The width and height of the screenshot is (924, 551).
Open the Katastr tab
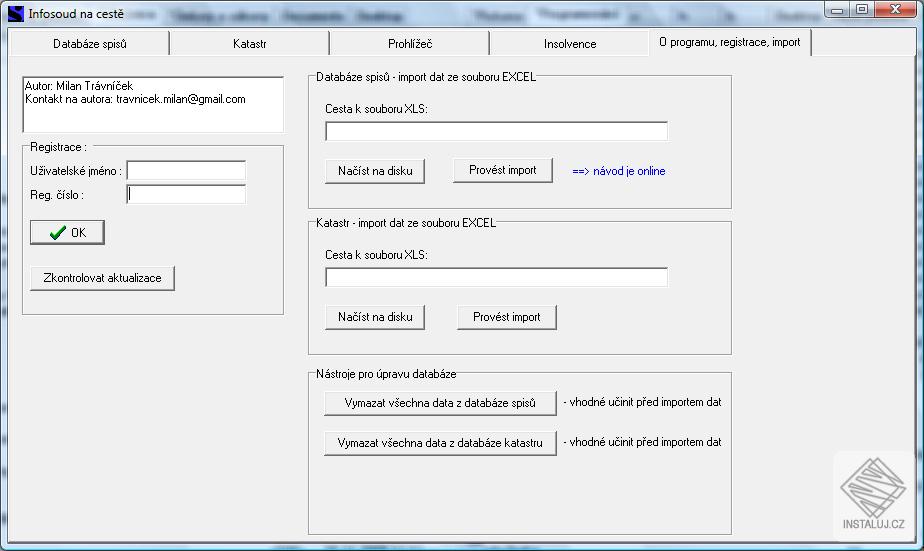(249, 44)
